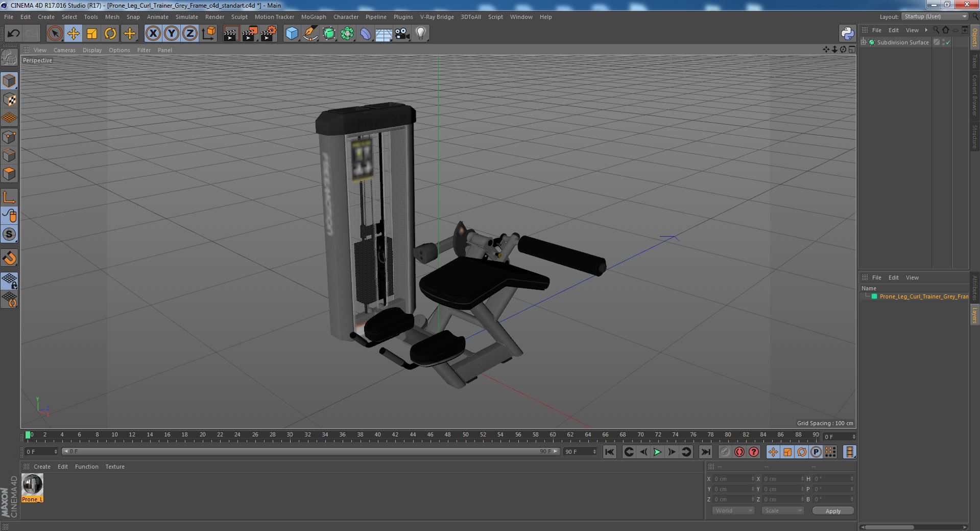This screenshot has height=531, width=980.
Task: Toggle Subdivision Surface enabled checkmark
Action: (x=948, y=42)
